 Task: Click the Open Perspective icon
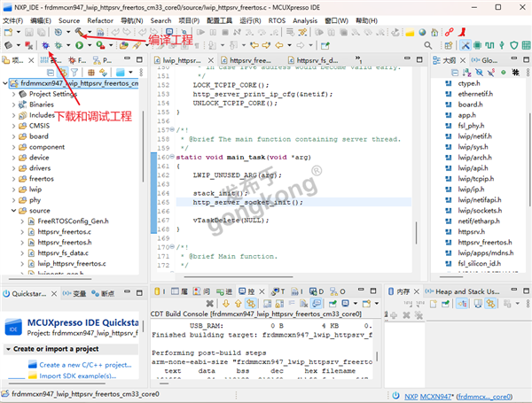pos(448,45)
